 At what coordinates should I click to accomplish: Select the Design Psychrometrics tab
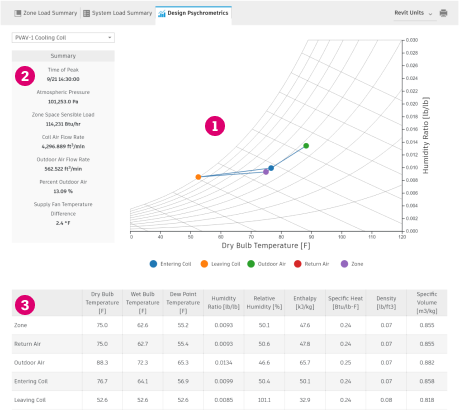coord(193,13)
